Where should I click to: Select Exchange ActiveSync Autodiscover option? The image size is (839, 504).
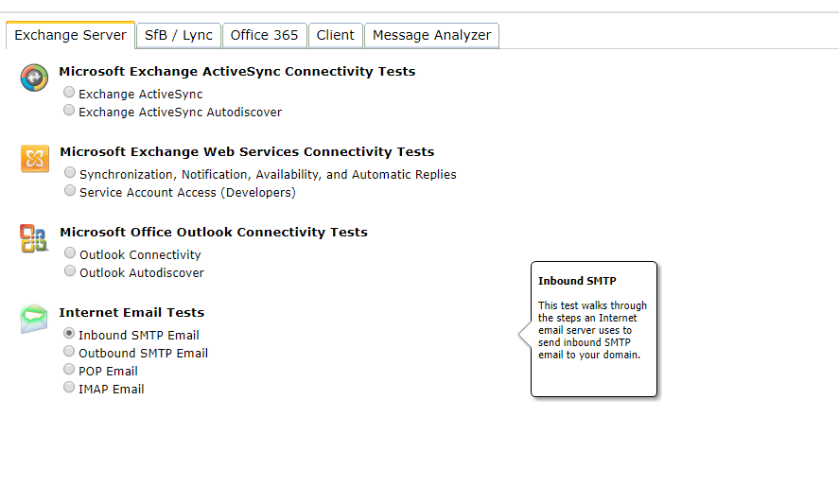[69, 111]
